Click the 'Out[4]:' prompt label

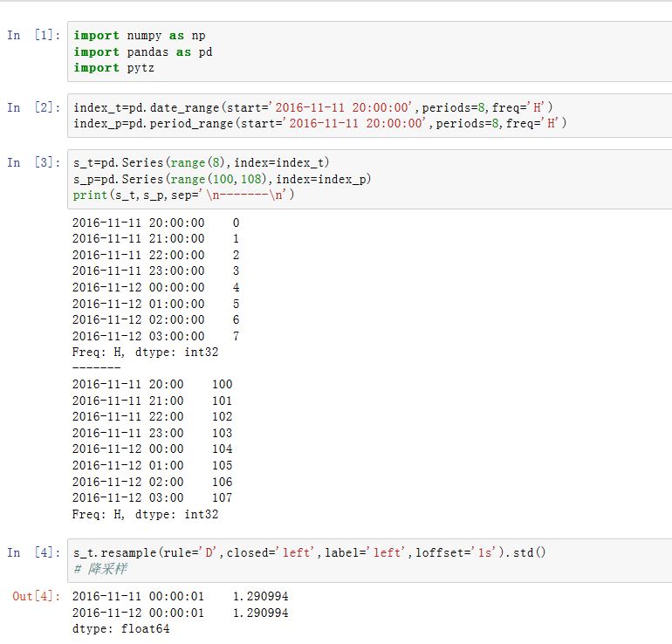pyautogui.click(x=37, y=596)
